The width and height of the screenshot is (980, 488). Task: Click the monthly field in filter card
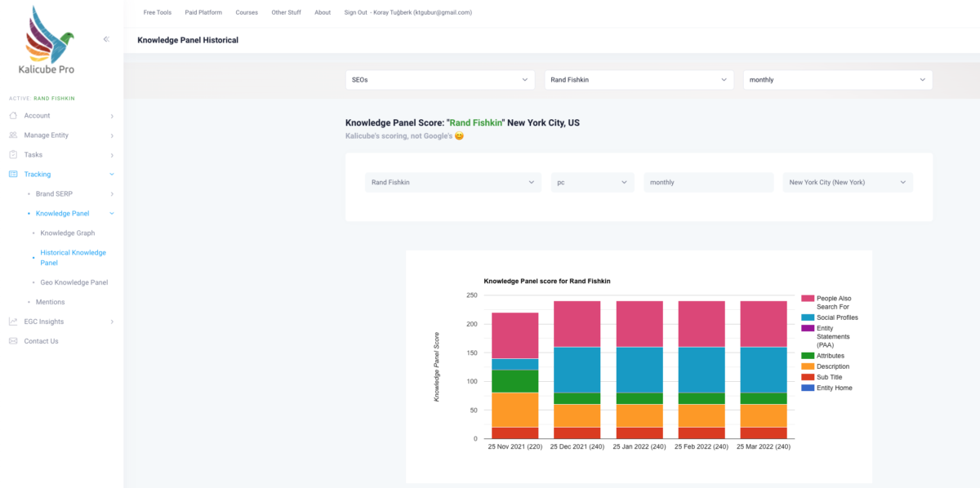click(x=709, y=183)
